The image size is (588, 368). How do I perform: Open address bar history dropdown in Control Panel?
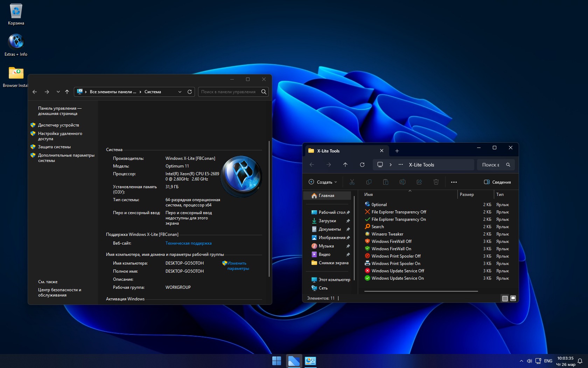[x=180, y=92]
